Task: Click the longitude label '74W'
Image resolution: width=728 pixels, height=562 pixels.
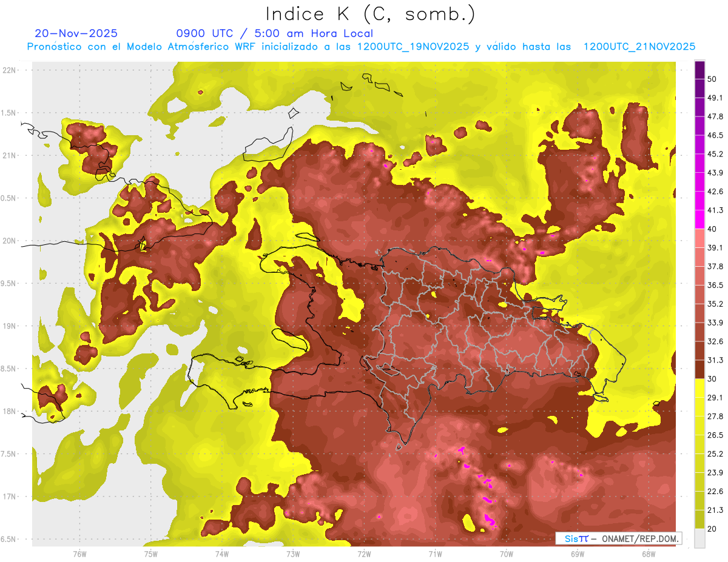Action: [x=222, y=554]
